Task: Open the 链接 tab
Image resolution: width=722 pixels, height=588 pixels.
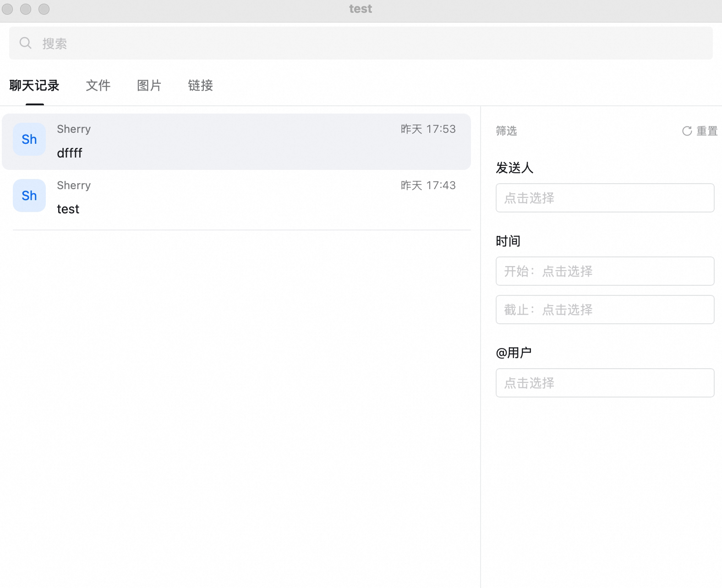Action: tap(201, 85)
